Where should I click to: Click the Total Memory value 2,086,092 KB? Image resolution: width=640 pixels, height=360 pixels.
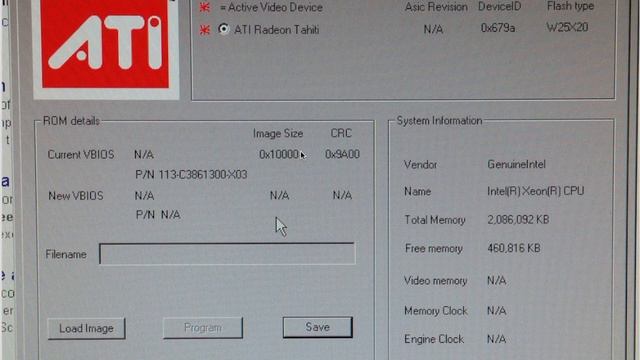point(518,220)
